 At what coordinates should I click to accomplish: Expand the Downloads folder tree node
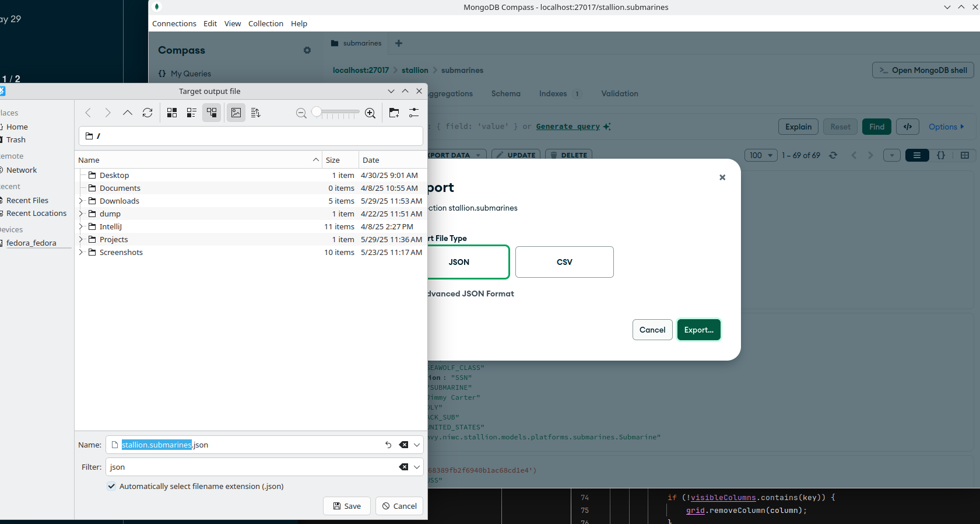[x=81, y=201]
